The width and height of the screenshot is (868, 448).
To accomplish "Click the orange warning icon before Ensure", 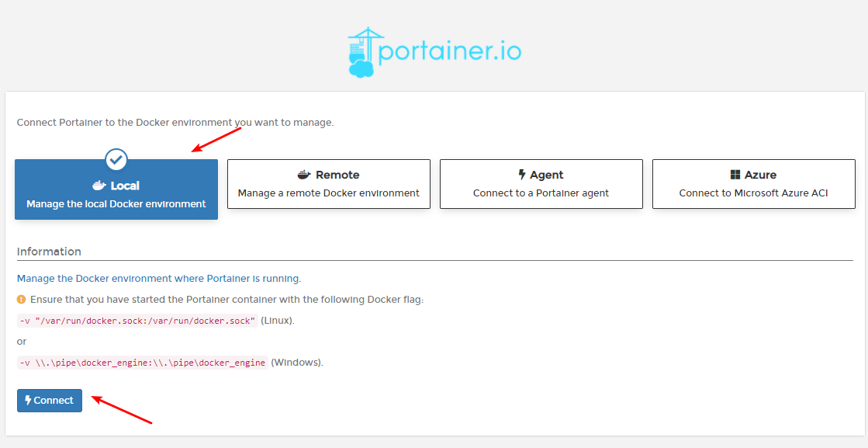I will (22, 300).
